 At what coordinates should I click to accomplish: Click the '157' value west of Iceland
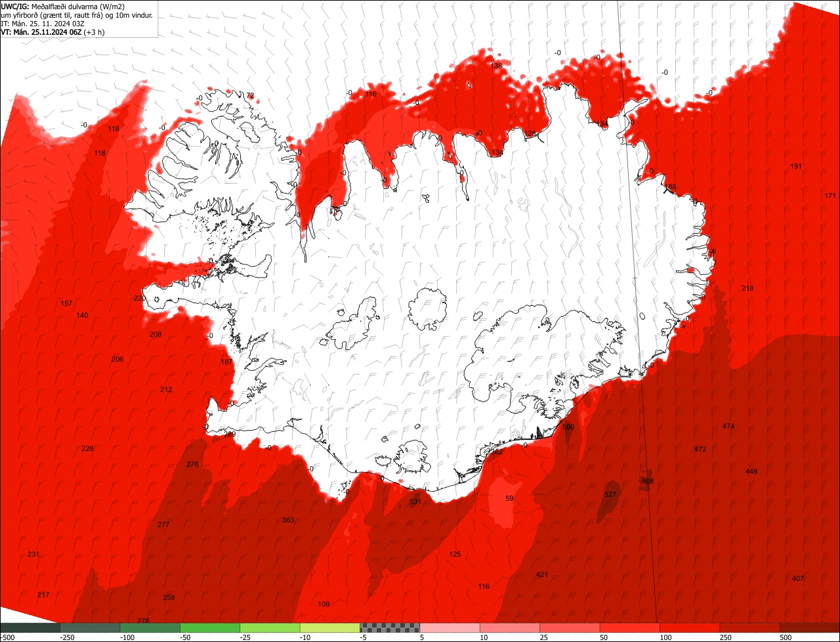point(66,303)
